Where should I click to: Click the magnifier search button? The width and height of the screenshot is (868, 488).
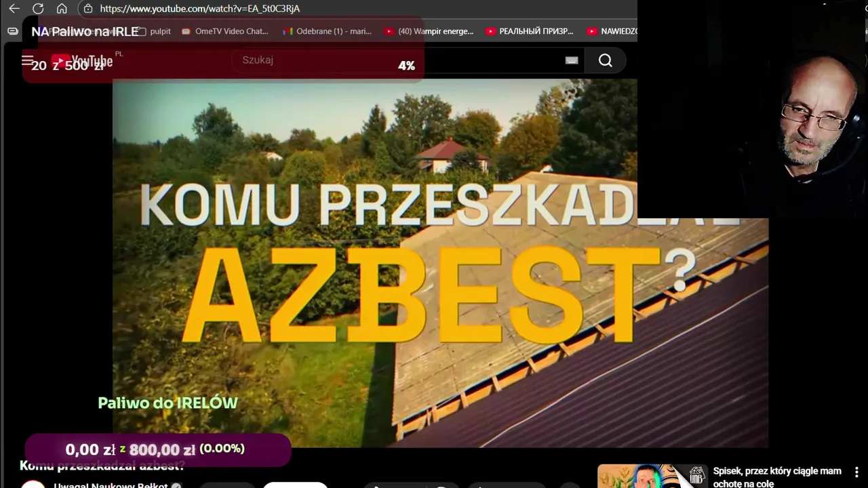coord(606,60)
